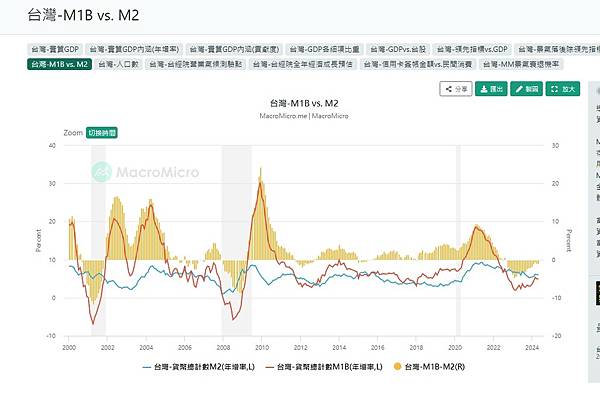
Task: Click the 2008 recession shaded band
Action: tap(237, 240)
